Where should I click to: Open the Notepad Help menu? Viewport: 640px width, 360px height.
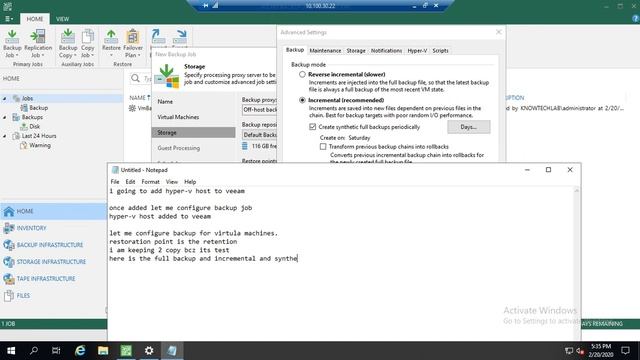pyautogui.click(x=190, y=182)
